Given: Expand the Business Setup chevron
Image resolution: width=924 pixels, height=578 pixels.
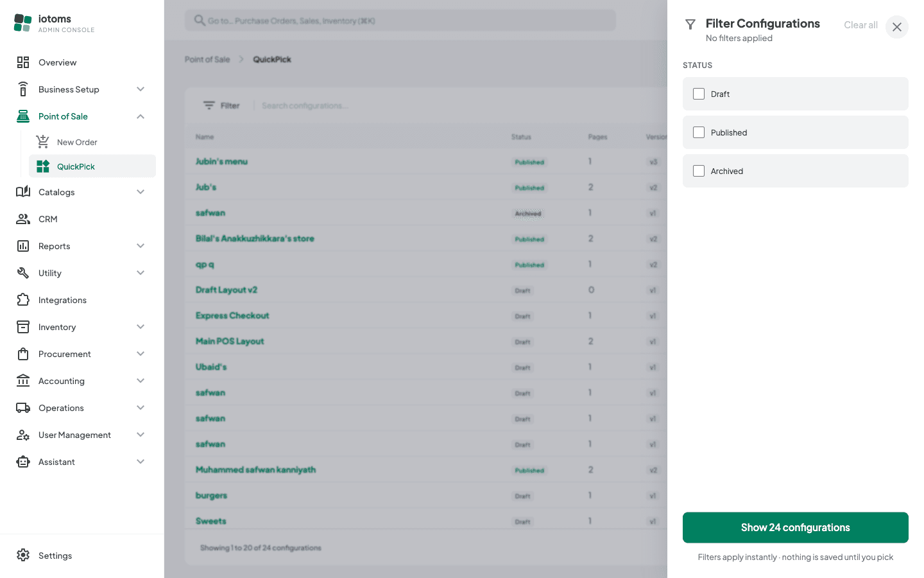Looking at the screenshot, I should (x=141, y=89).
